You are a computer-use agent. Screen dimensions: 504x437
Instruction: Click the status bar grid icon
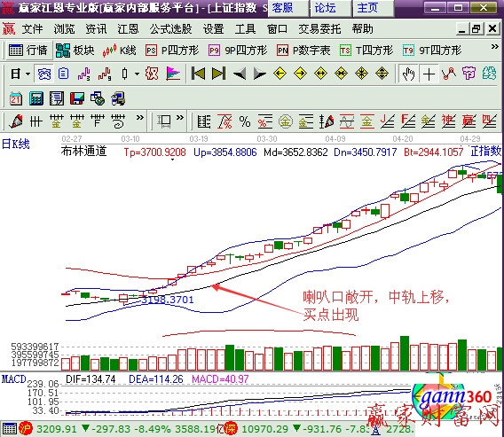pos(10,429)
